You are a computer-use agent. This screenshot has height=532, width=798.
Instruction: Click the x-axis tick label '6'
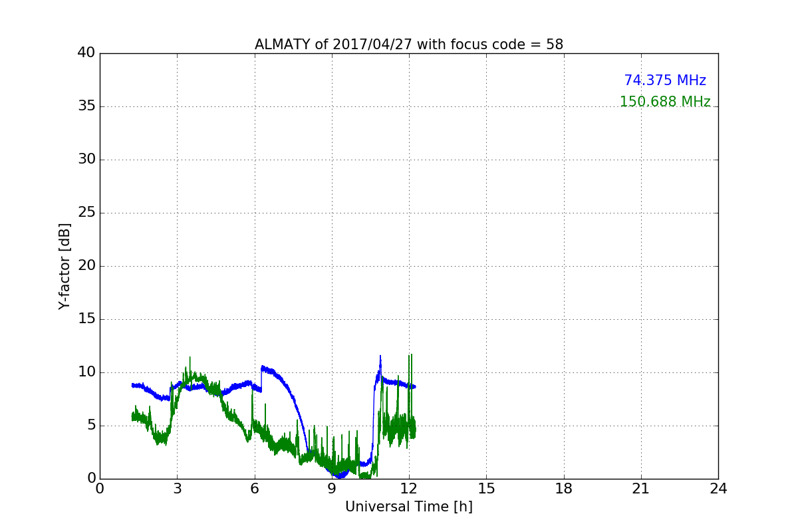pos(254,489)
